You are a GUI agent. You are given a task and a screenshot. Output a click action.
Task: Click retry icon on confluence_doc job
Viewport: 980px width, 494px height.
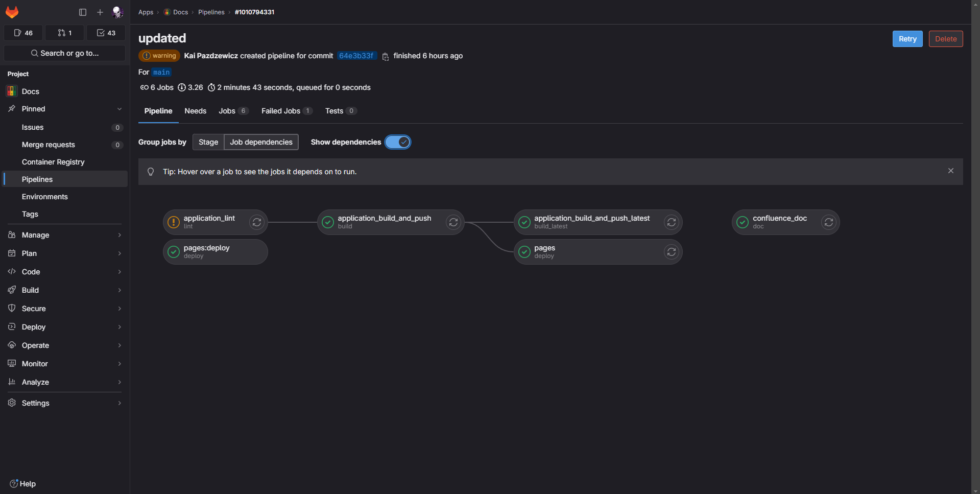(828, 222)
